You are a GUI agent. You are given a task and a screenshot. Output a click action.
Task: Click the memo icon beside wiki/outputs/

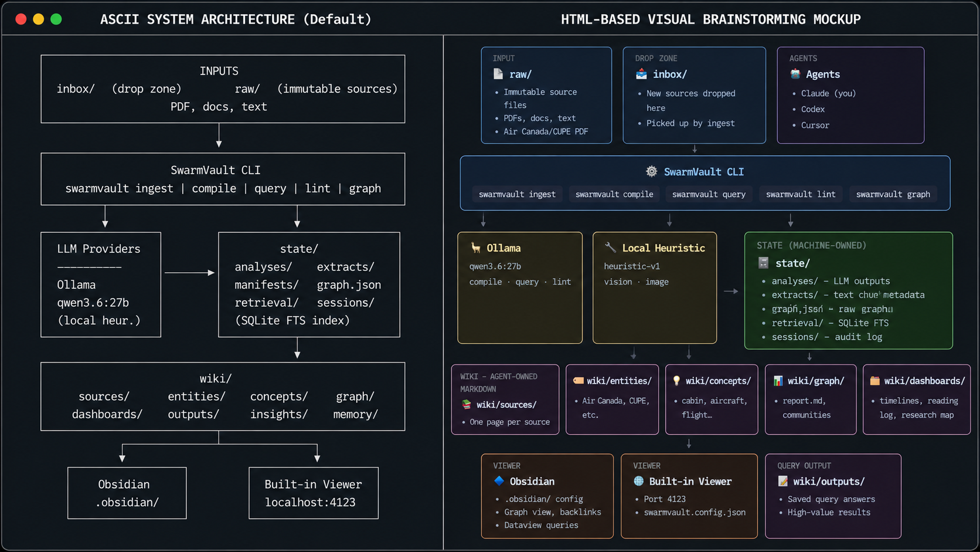(783, 481)
